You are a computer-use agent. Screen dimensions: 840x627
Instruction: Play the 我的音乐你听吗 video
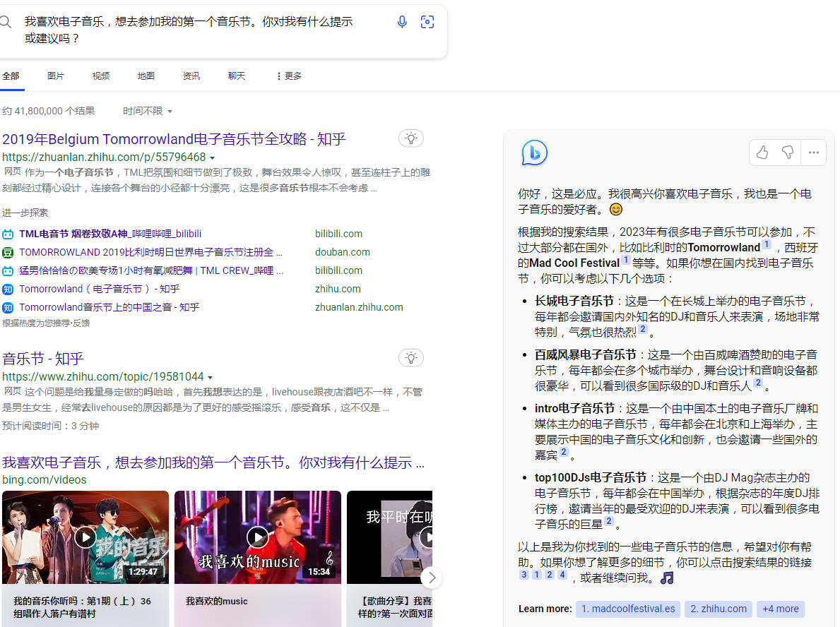coord(85,537)
